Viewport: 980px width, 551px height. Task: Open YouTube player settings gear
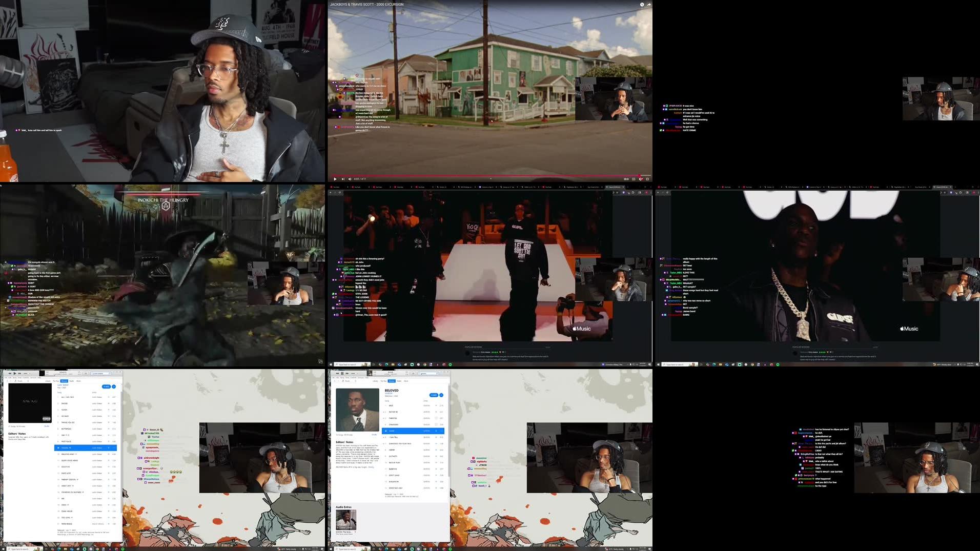[x=641, y=179]
